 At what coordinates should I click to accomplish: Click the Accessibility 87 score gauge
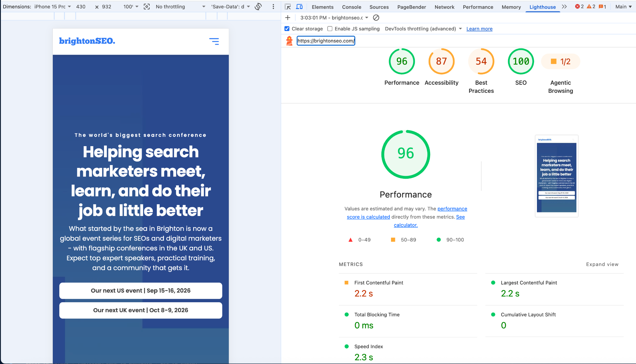[441, 61]
